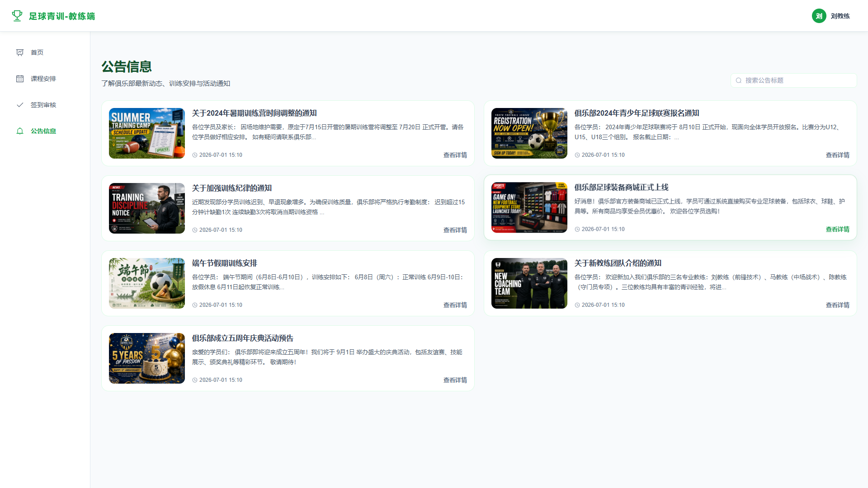
Task: Click the new coaching team description text
Action: pyautogui.click(x=711, y=282)
